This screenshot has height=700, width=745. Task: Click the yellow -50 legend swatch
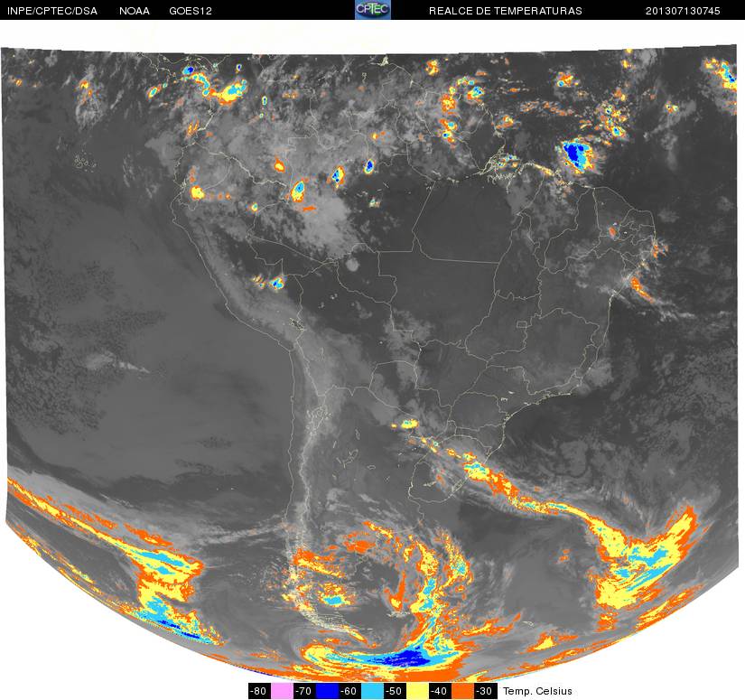pyautogui.click(x=417, y=691)
